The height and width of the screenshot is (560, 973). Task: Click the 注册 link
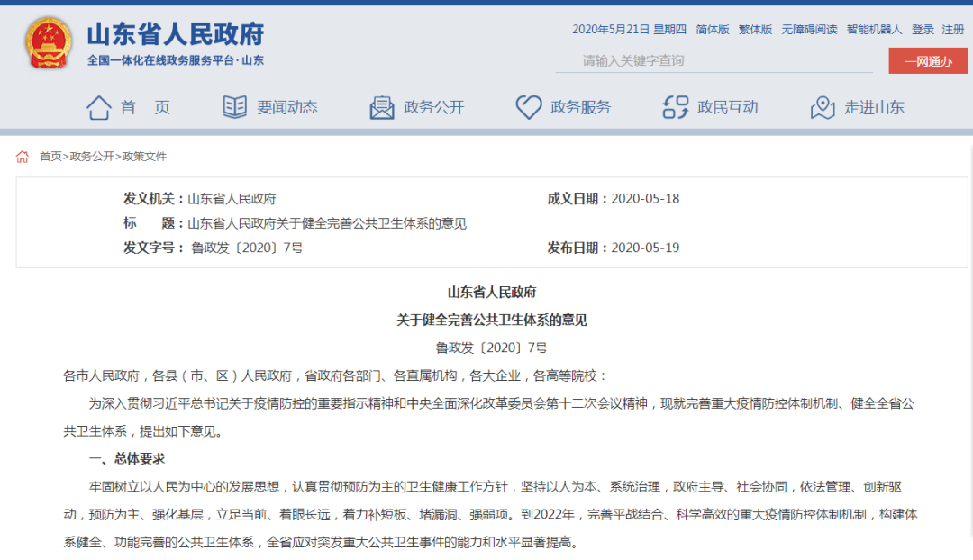coord(953,29)
